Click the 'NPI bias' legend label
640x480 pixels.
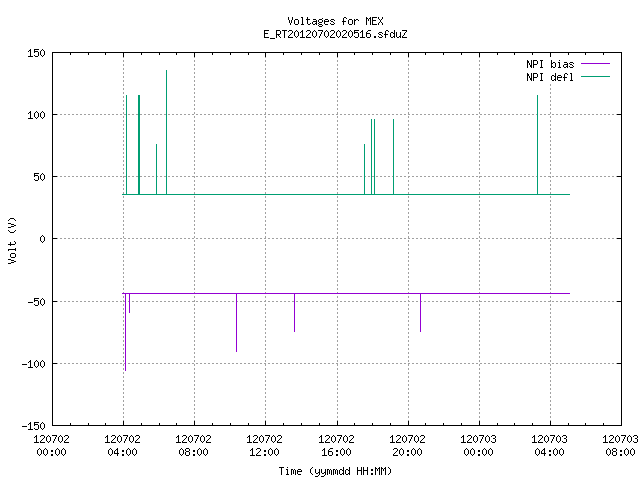pos(550,64)
